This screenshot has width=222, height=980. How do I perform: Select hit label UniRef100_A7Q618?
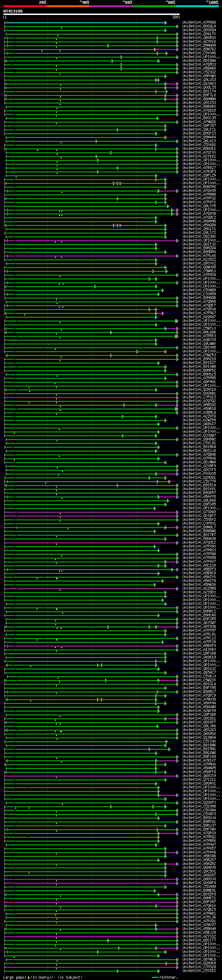tap(199, 110)
